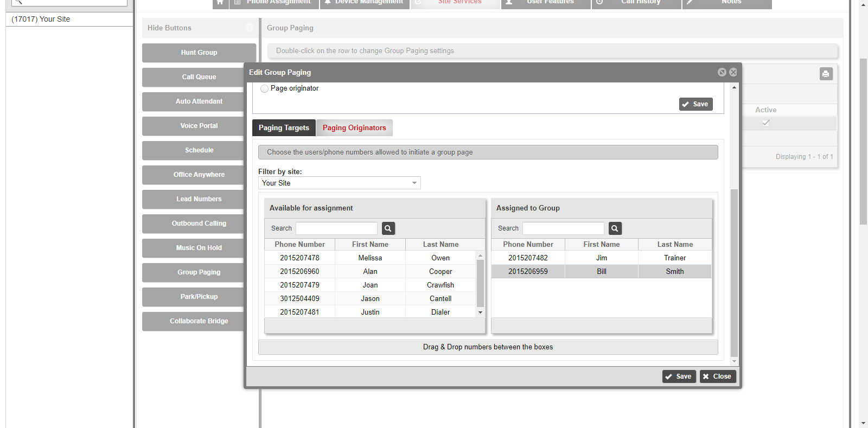Sort Available list by Phone Number header
The width and height of the screenshot is (868, 428).
[x=299, y=245]
